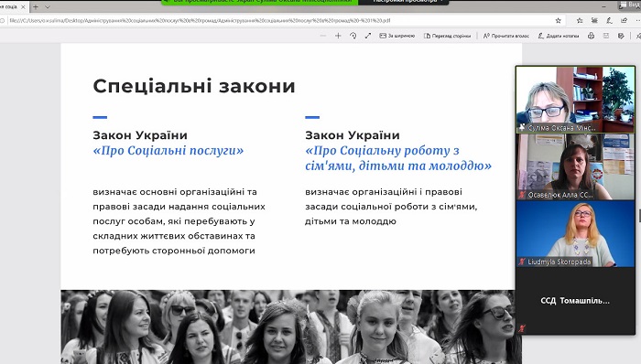Open browser settings and more menu
This screenshot has height=364, width=641.
pyautogui.click(x=637, y=20)
